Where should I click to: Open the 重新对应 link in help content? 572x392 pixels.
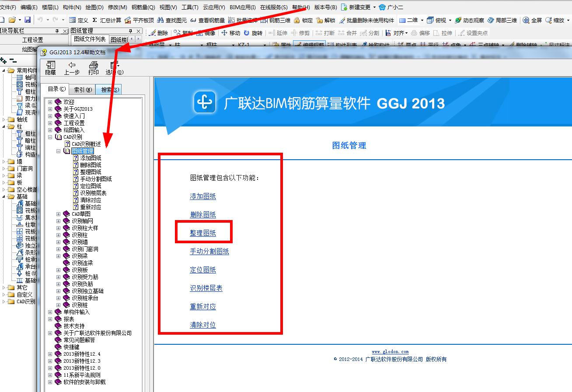click(203, 307)
